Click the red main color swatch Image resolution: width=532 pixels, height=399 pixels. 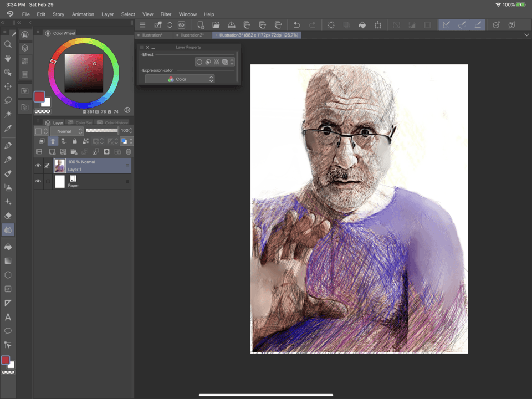click(39, 97)
